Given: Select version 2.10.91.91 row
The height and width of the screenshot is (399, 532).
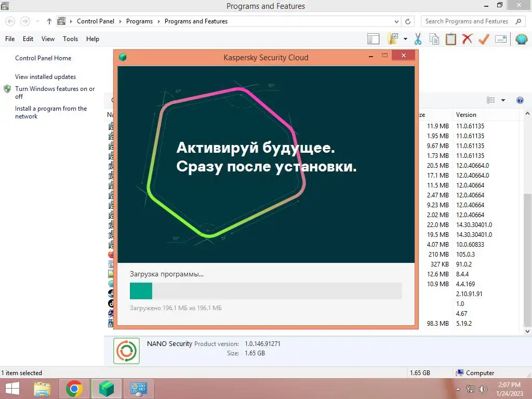Looking at the screenshot, I should tap(469, 294).
